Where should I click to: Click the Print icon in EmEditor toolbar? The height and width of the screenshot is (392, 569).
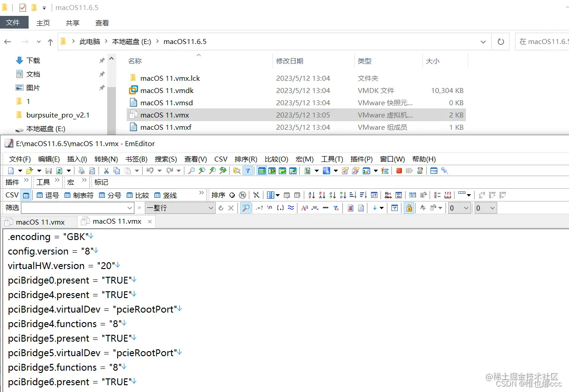(82, 171)
